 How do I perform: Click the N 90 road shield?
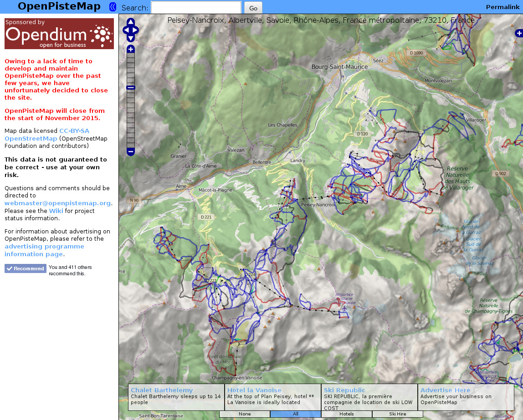tap(134, 200)
